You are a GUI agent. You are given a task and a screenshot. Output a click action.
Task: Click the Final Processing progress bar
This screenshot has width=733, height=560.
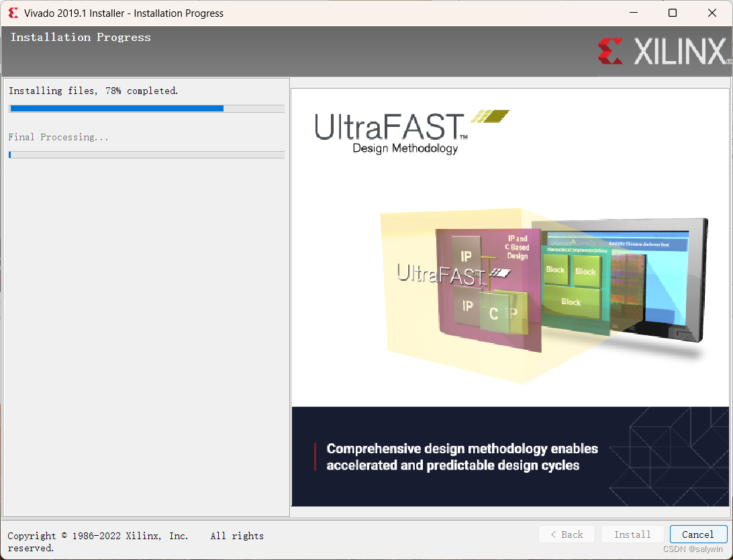point(147,154)
